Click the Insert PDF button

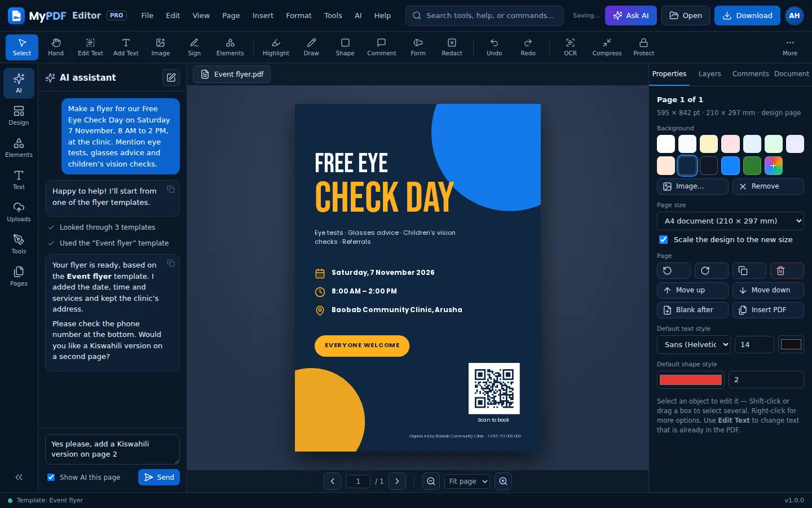click(x=768, y=310)
